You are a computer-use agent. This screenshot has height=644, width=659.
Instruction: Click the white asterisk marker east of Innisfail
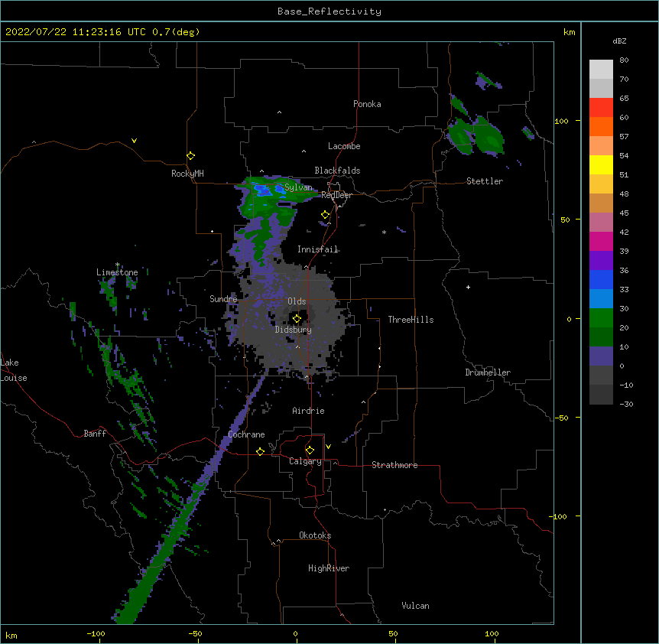click(x=384, y=232)
